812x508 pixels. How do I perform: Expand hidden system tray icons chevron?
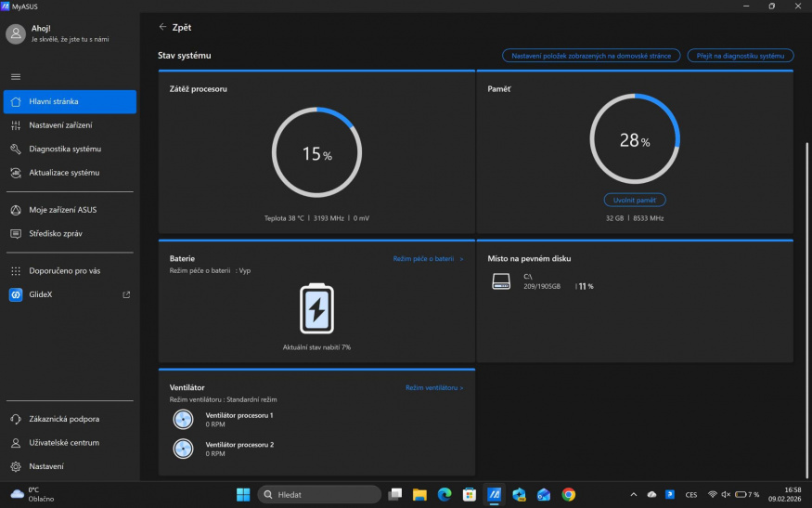pyautogui.click(x=634, y=494)
